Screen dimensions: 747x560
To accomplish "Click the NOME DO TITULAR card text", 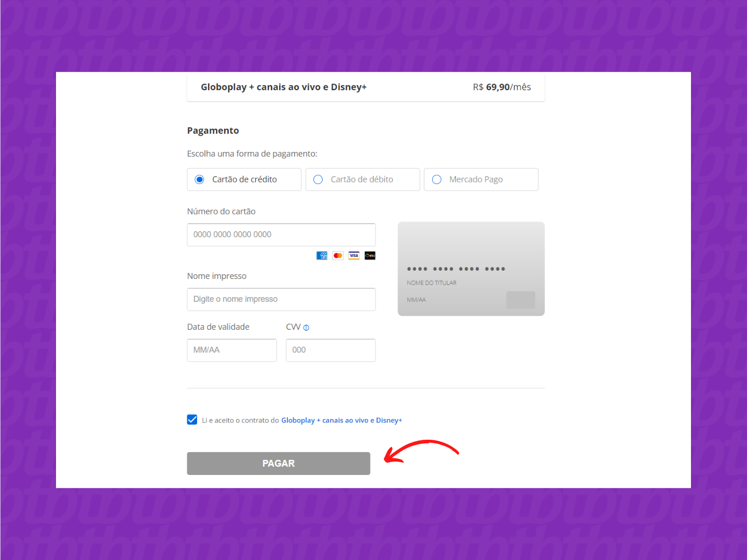I will [432, 283].
